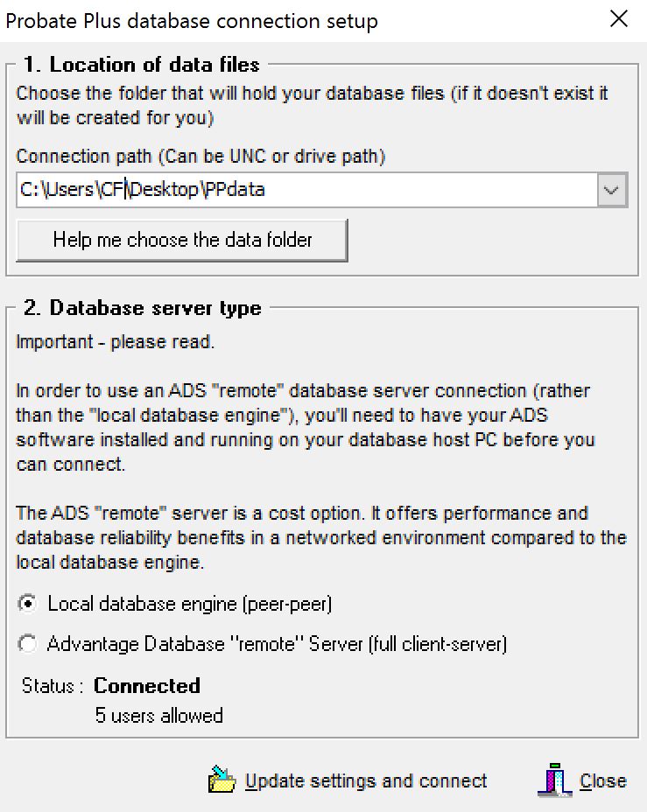Click inside the Connection path text field

[306, 190]
